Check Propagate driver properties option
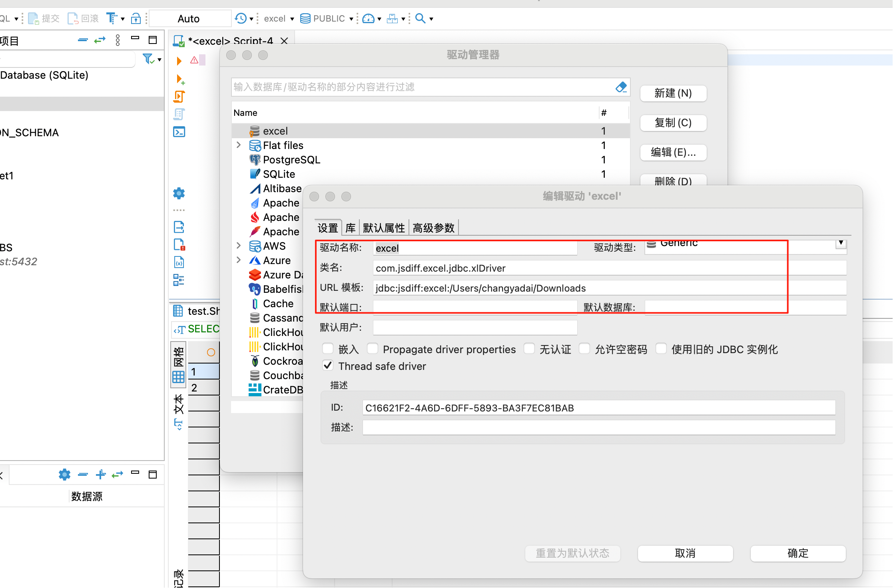Screen dimensions: 893x588 (373, 349)
